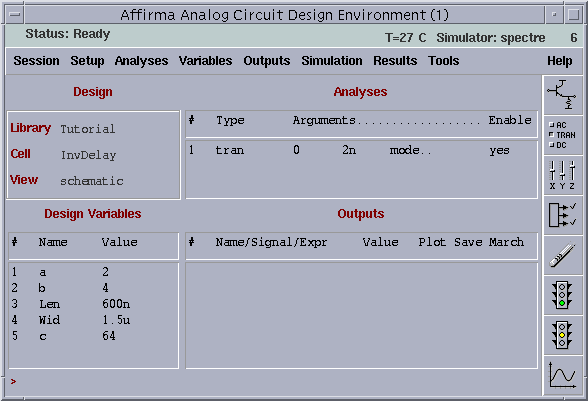This screenshot has width=588, height=401.
Task: Select design variable 'Wid' row
Action: click(x=93, y=320)
